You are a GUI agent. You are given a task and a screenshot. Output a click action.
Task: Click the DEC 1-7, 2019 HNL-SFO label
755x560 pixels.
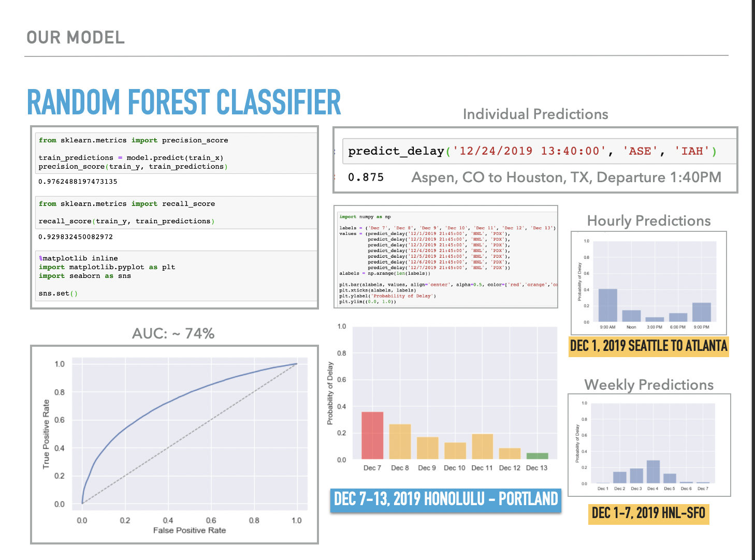point(648,513)
